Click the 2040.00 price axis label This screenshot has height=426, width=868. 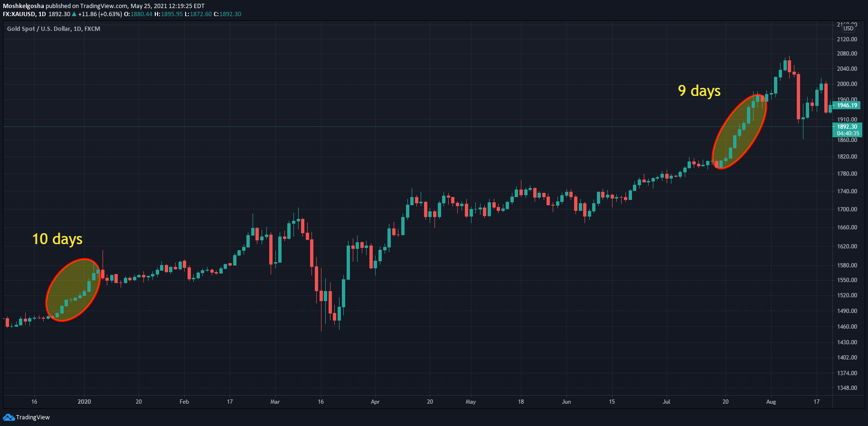847,69
